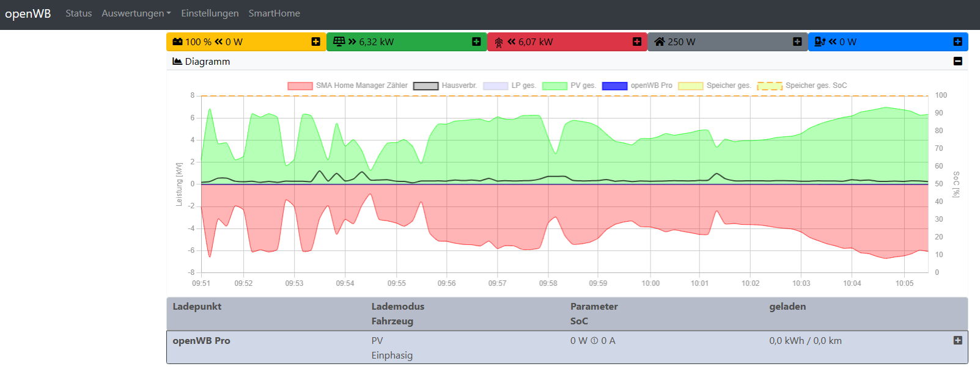Expand the green PV card plus icon
Viewport: 980px width, 383px height.
point(476,42)
